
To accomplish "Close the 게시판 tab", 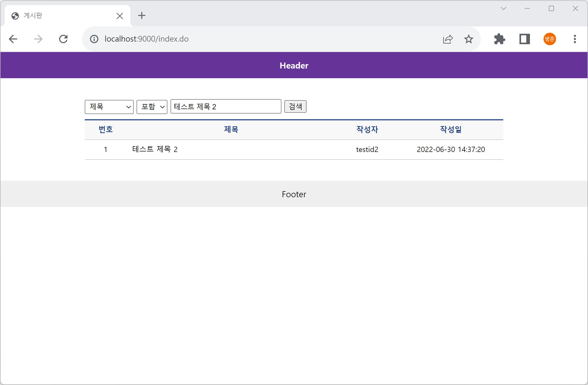I will 120,16.
